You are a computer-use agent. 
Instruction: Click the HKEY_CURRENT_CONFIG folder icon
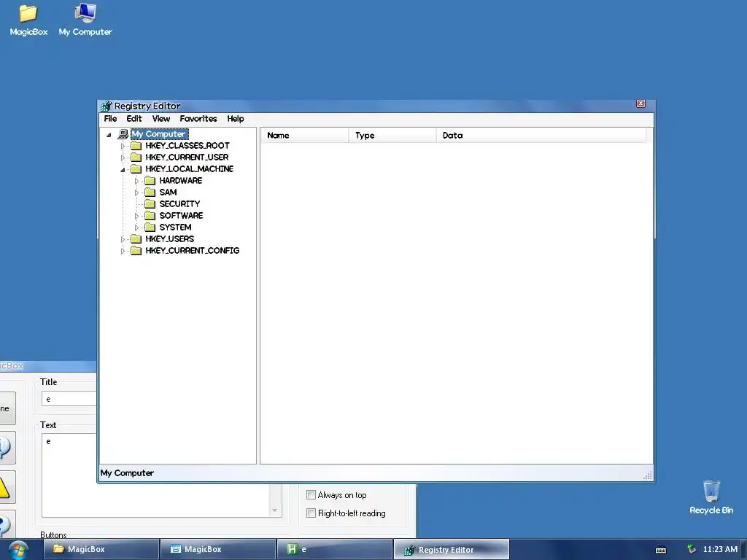point(136,251)
